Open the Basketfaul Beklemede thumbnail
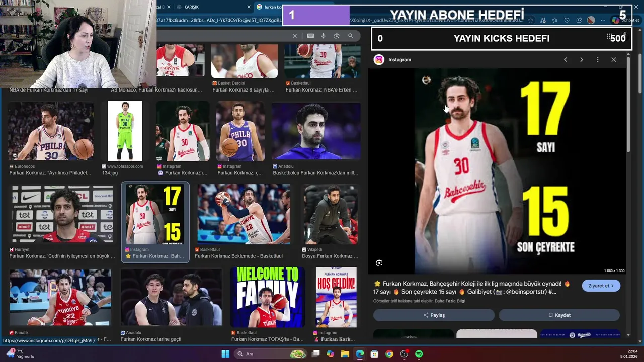The height and width of the screenshot is (362, 644). [x=244, y=214]
